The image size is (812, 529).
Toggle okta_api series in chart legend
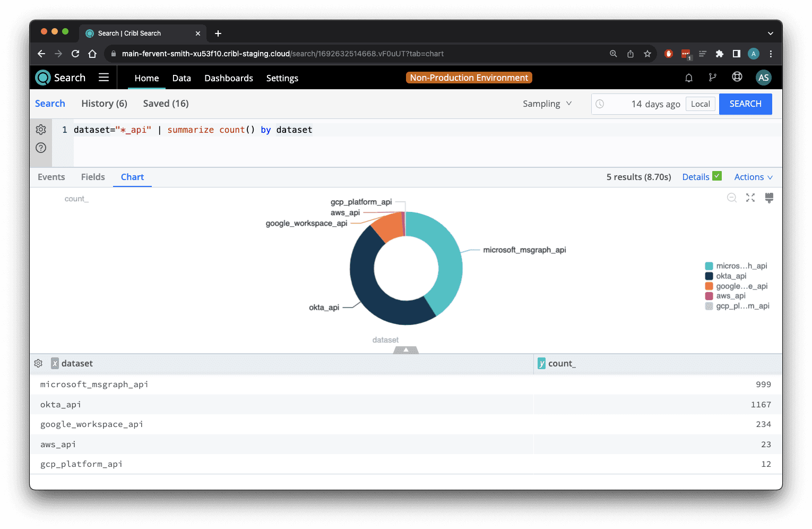pyautogui.click(x=731, y=276)
